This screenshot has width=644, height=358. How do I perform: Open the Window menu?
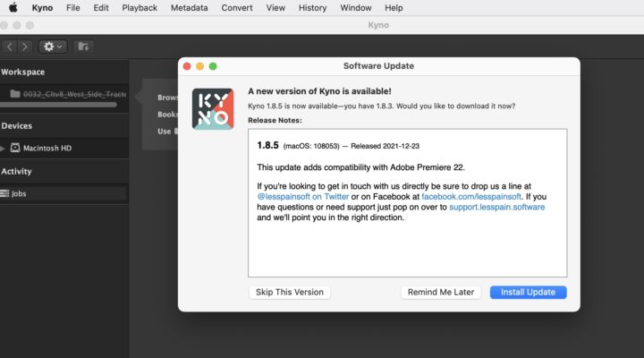tap(356, 8)
